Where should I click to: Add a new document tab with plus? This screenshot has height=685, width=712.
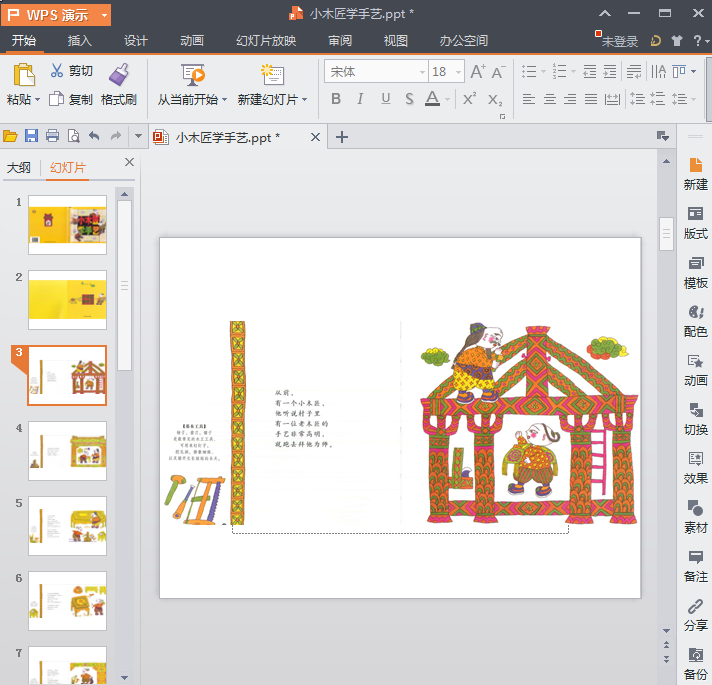coord(341,137)
